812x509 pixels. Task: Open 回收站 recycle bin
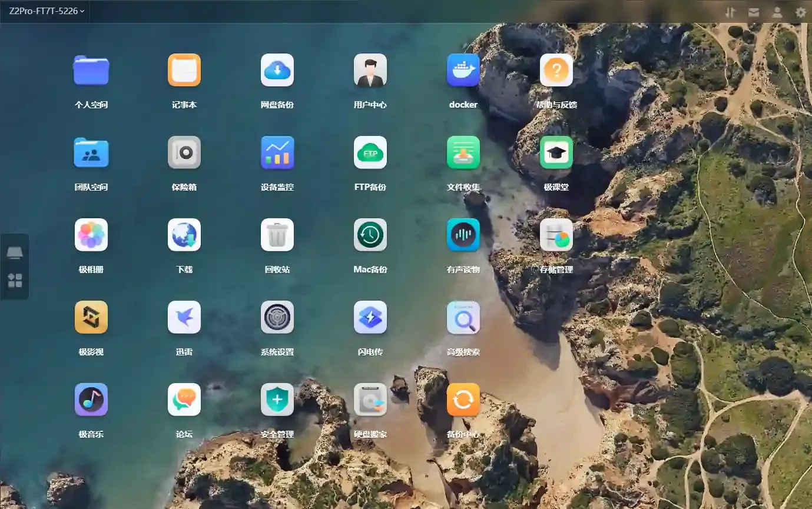click(x=277, y=235)
